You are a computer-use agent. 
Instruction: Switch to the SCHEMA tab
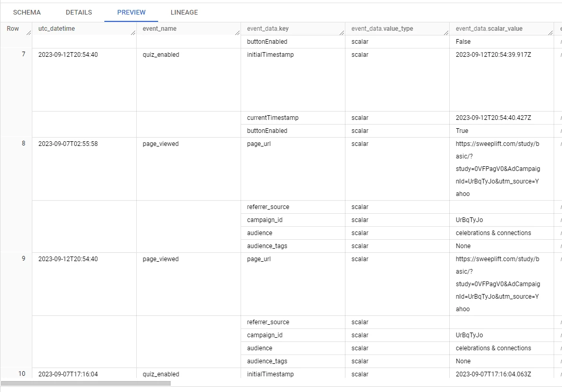coord(27,12)
